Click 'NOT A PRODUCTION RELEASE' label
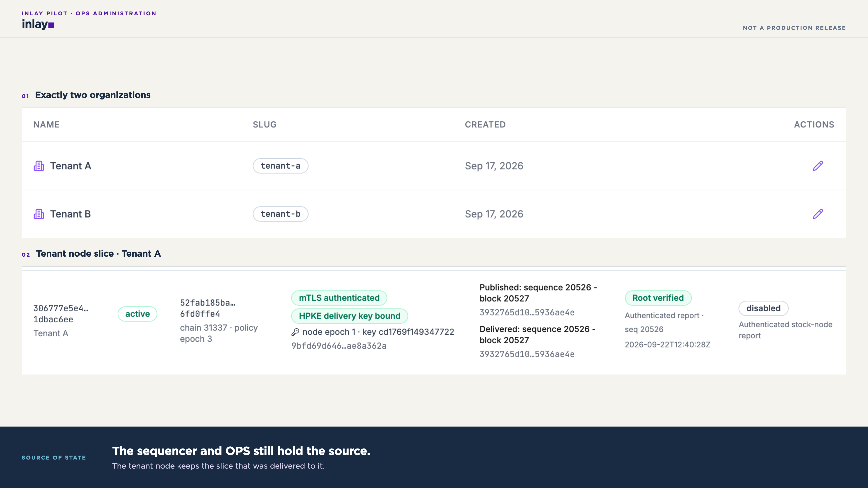This screenshot has width=868, height=488. (x=794, y=28)
